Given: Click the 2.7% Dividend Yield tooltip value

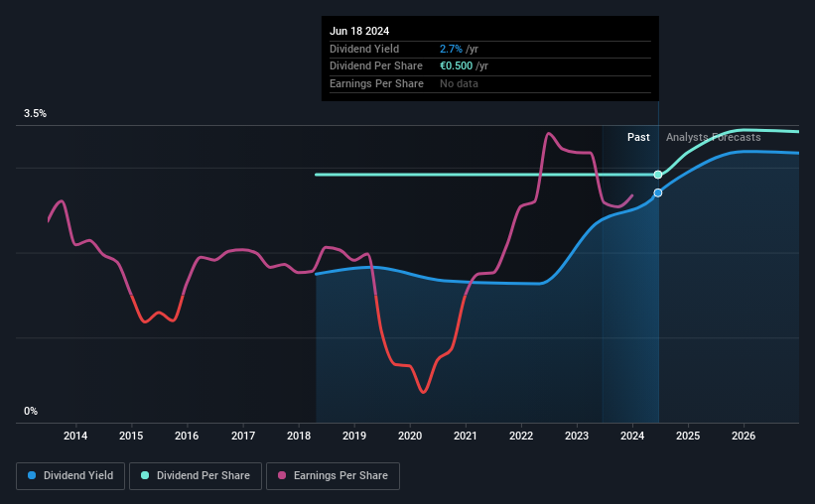Looking at the screenshot, I should point(451,49).
